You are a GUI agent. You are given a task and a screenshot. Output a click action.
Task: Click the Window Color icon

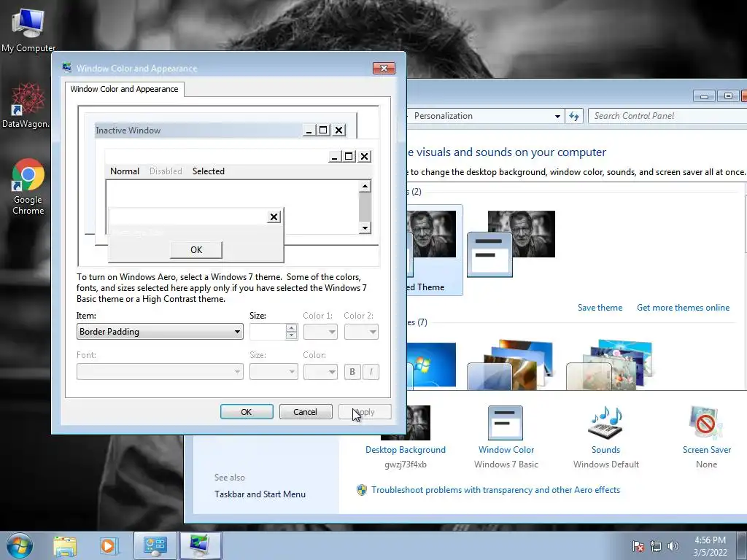pos(506,423)
